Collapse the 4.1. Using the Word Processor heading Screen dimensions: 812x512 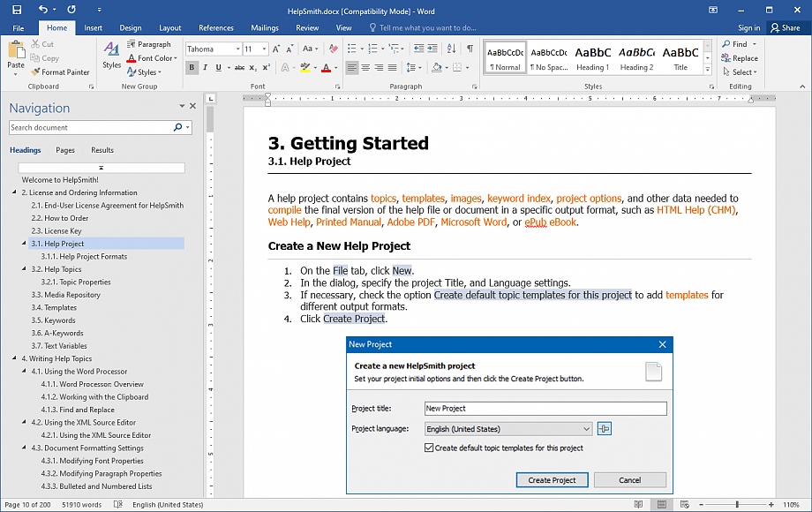(x=25, y=372)
